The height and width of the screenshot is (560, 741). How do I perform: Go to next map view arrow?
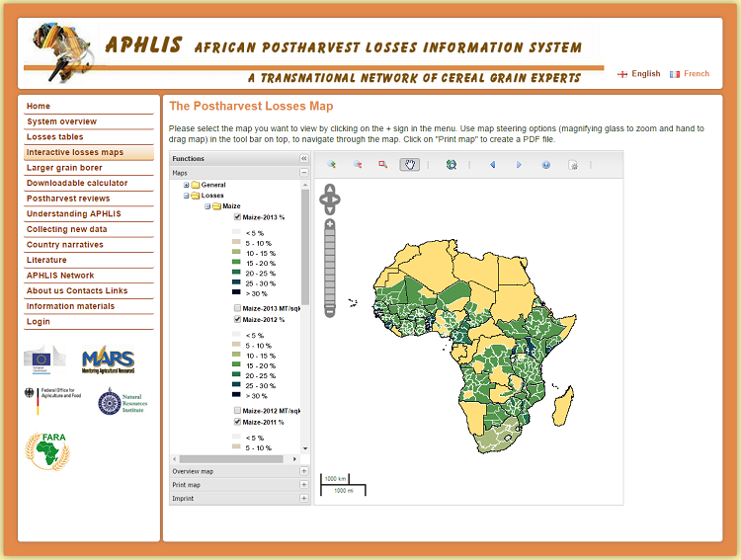pyautogui.click(x=519, y=165)
